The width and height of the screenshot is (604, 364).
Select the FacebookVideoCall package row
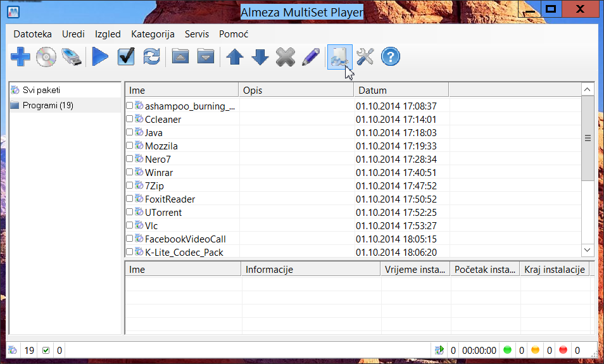pyautogui.click(x=353, y=239)
